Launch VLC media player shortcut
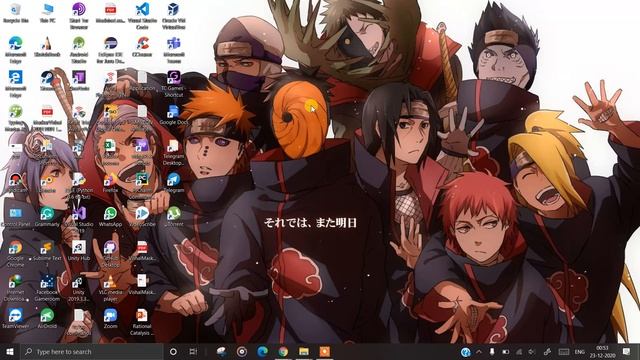This screenshot has height=360, width=640. (111, 288)
